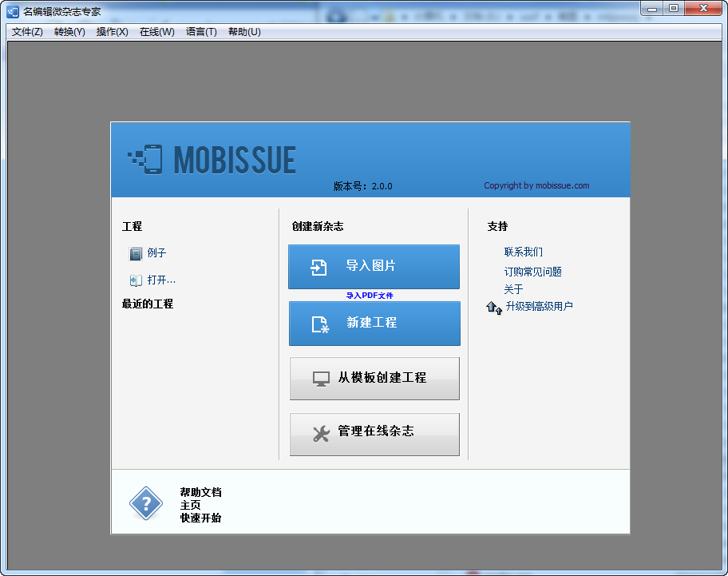This screenshot has width=728, height=576.
Task: Click the book icon next to 例子
Action: [x=136, y=253]
